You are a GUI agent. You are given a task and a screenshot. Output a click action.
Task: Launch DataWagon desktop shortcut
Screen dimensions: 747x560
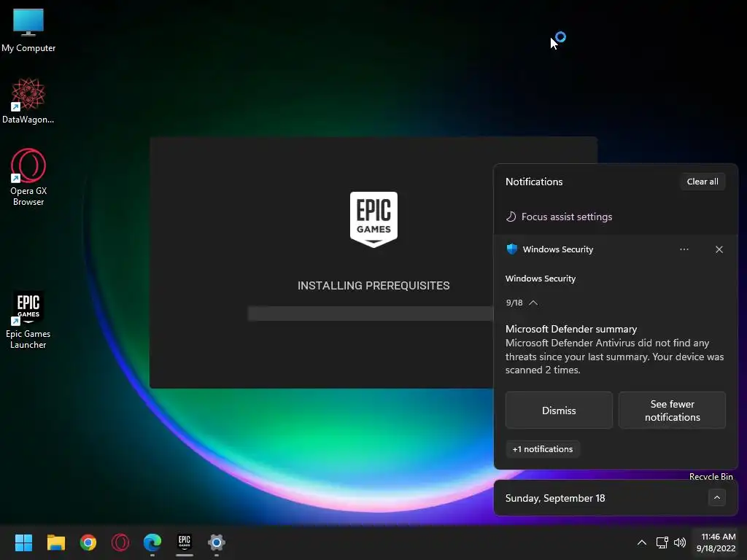click(x=28, y=101)
